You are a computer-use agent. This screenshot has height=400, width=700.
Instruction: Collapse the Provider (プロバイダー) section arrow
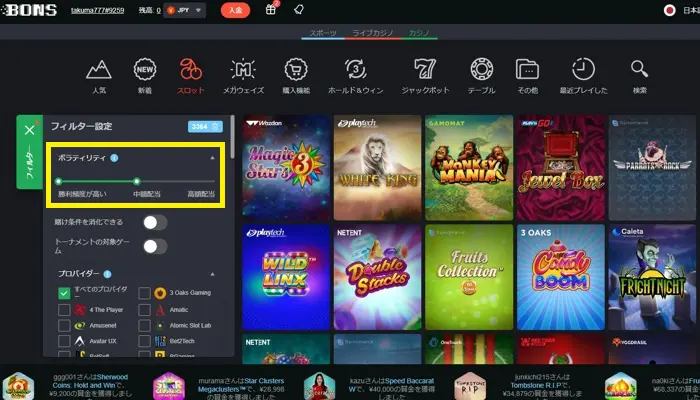(x=211, y=273)
